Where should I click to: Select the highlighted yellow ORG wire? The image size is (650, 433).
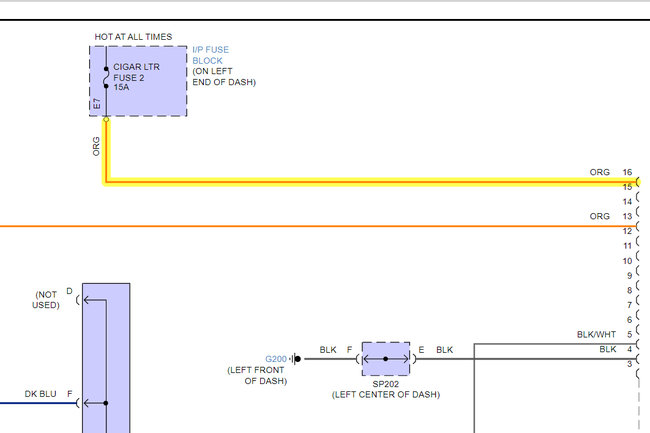[369, 181]
